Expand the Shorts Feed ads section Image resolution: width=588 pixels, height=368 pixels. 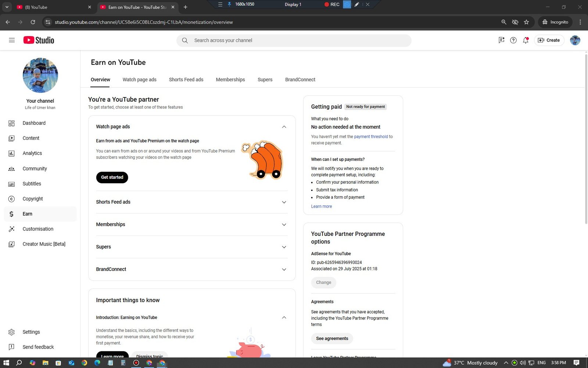284,202
